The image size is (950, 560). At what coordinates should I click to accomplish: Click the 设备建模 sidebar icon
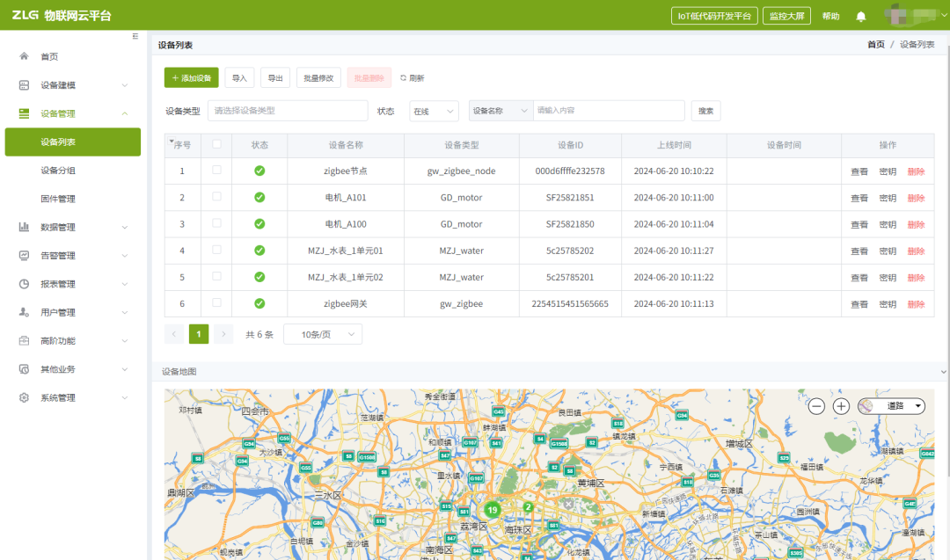(x=25, y=84)
